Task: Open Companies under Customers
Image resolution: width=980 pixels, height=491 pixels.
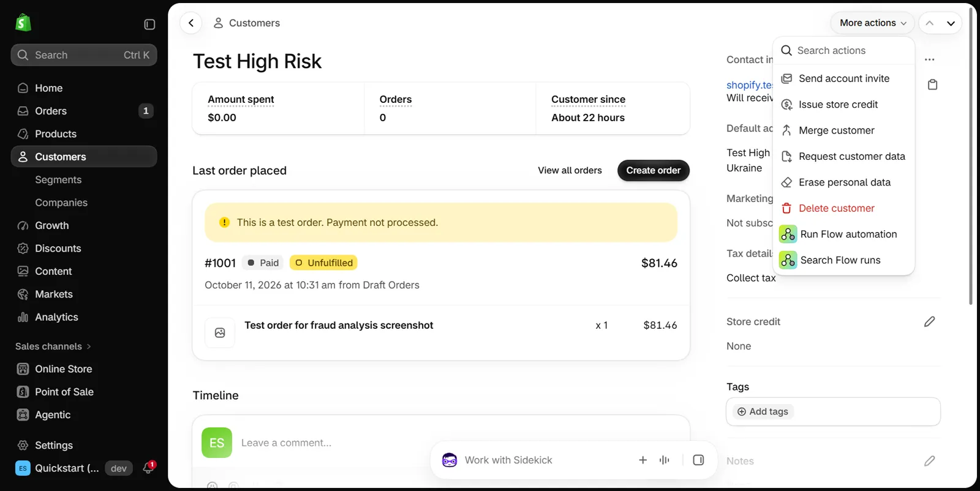Action: [61, 203]
